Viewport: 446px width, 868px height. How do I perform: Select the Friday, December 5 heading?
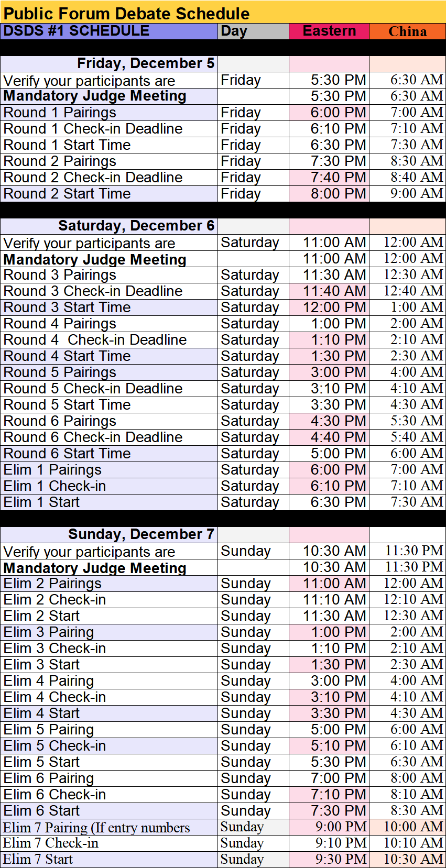pyautogui.click(x=145, y=63)
